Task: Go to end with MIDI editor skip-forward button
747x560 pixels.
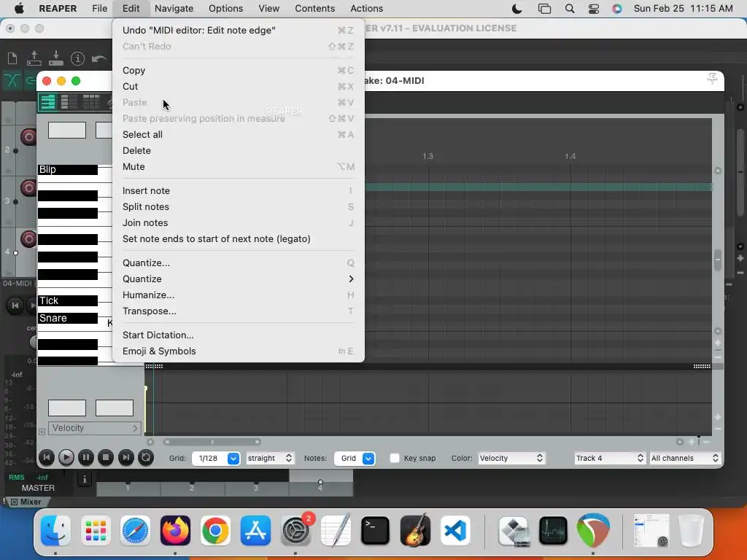Action: 125,458
